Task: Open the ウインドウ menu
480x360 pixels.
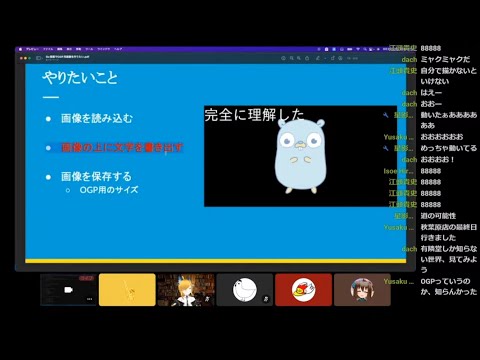Action: pyautogui.click(x=103, y=49)
